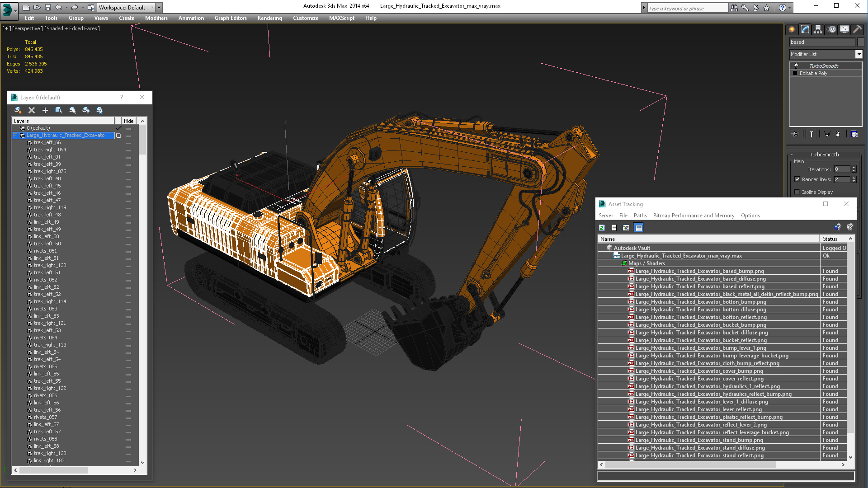Screen dimensions: 868x488
Task: Open the quick access toolbar customize arrow
Action: [159, 8]
